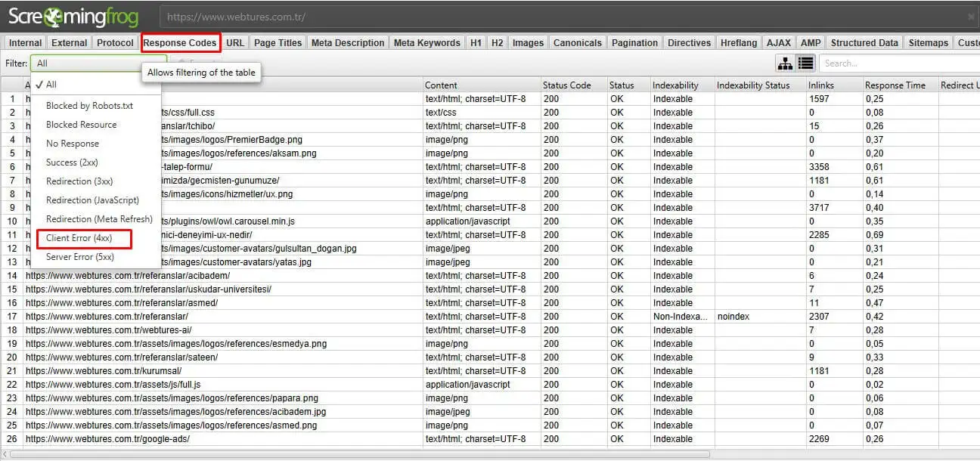Select the AMP tab
980x461 pixels.
point(811,42)
